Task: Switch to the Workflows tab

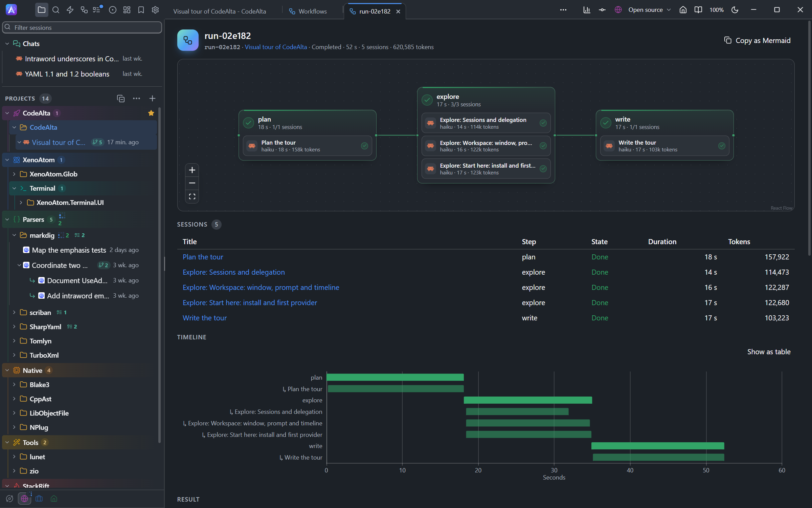Action: click(x=308, y=11)
